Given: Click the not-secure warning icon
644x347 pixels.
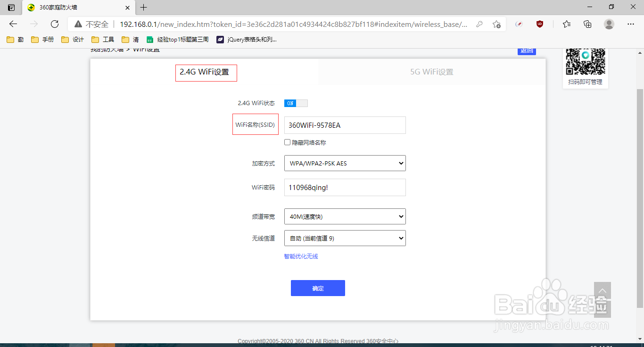Looking at the screenshot, I should [78, 24].
